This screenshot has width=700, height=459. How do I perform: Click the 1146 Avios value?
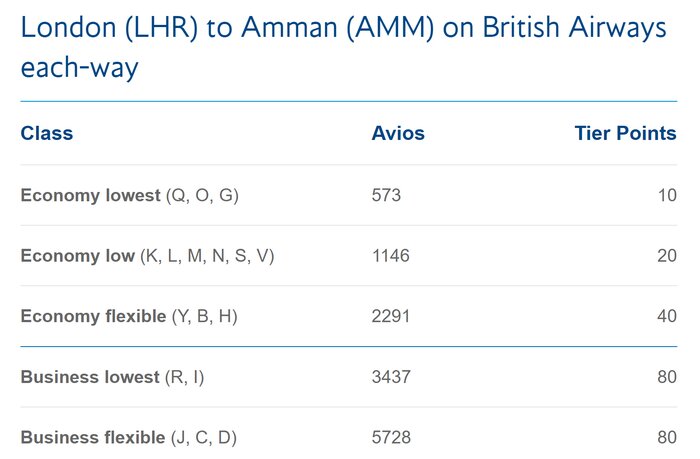click(x=391, y=256)
